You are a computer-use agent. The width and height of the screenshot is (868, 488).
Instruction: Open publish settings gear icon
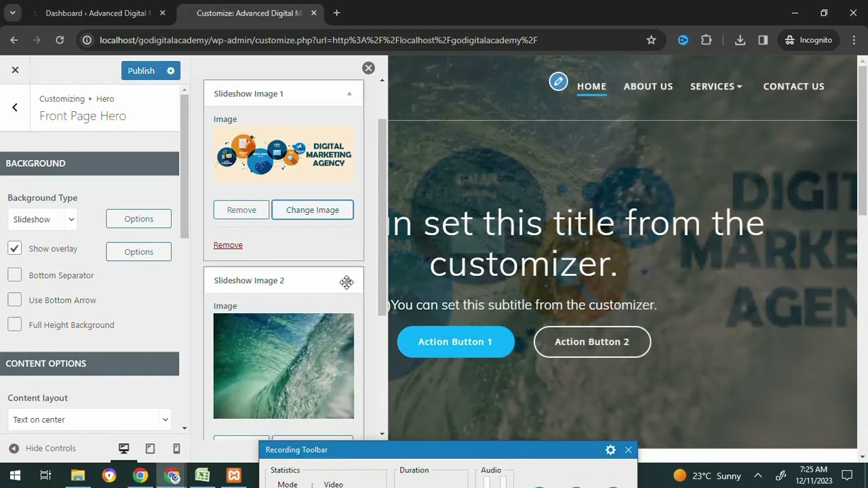[x=170, y=70]
